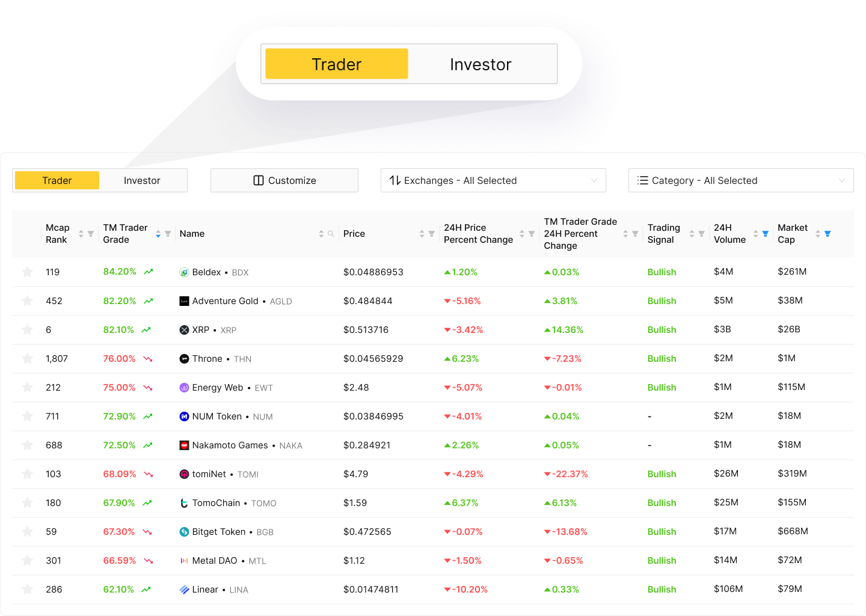The image size is (866, 616).
Task: Open the Category - All Selected dropdown
Action: [741, 180]
